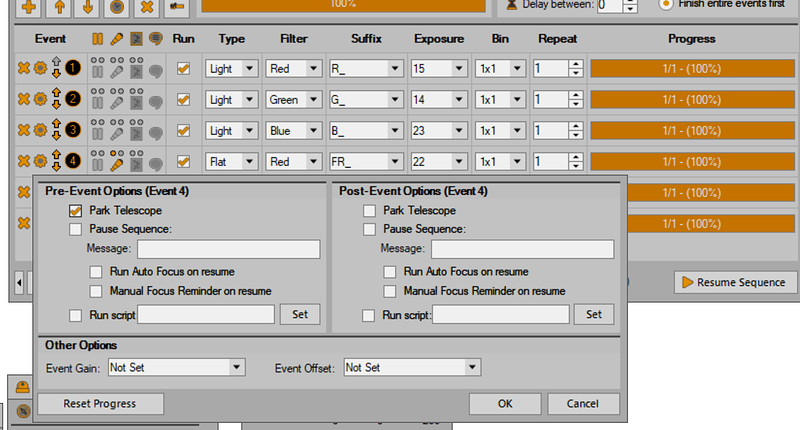Click event 1 progress bar
800x430 pixels.
pyautogui.click(x=692, y=68)
